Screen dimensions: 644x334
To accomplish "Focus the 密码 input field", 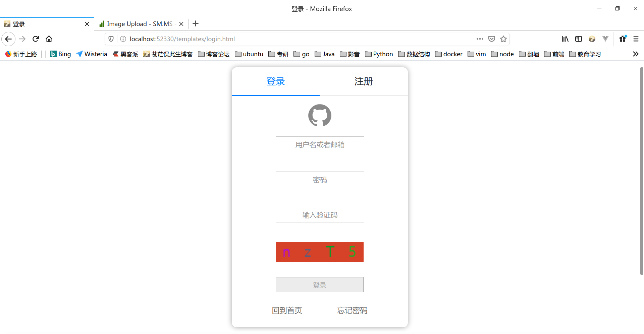I will coord(320,180).
